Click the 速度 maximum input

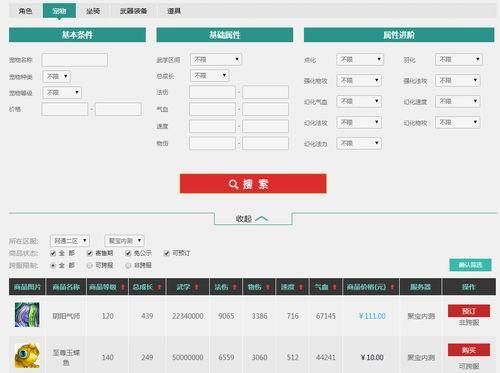(265, 126)
